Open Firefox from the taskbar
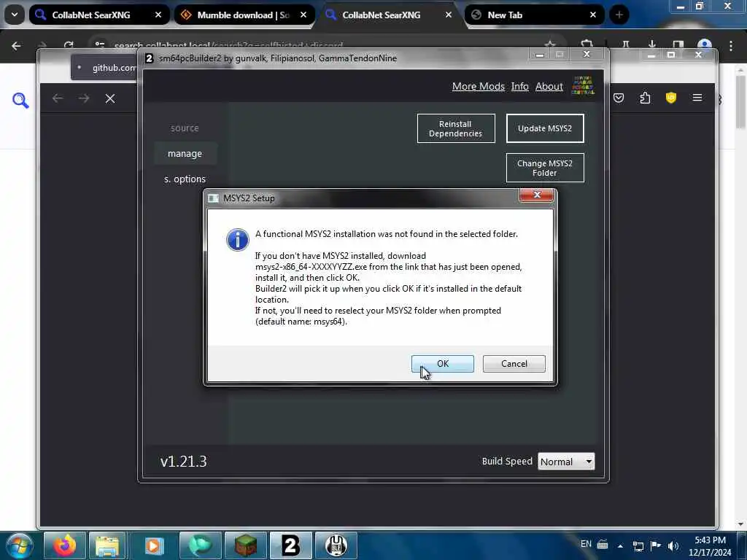The width and height of the screenshot is (747, 560). click(x=65, y=545)
